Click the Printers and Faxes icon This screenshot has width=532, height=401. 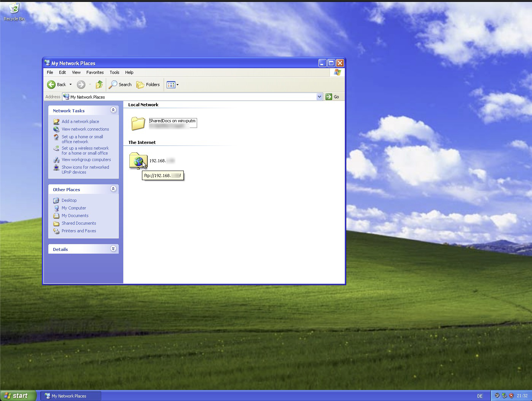point(56,231)
